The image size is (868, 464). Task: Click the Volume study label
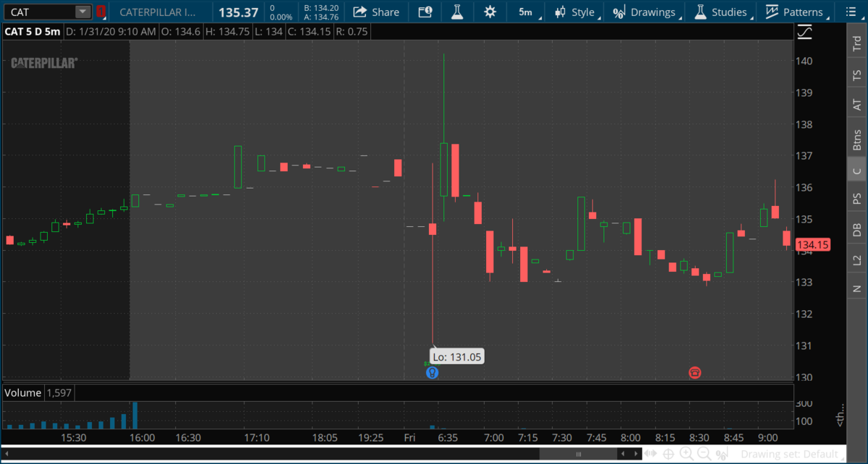point(22,392)
